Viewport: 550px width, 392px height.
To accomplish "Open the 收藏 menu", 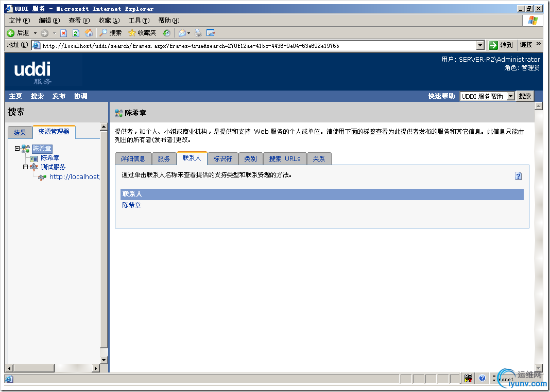I will (x=109, y=20).
